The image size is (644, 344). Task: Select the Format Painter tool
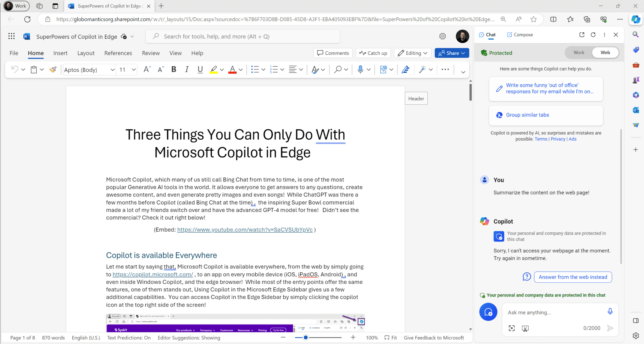click(53, 69)
